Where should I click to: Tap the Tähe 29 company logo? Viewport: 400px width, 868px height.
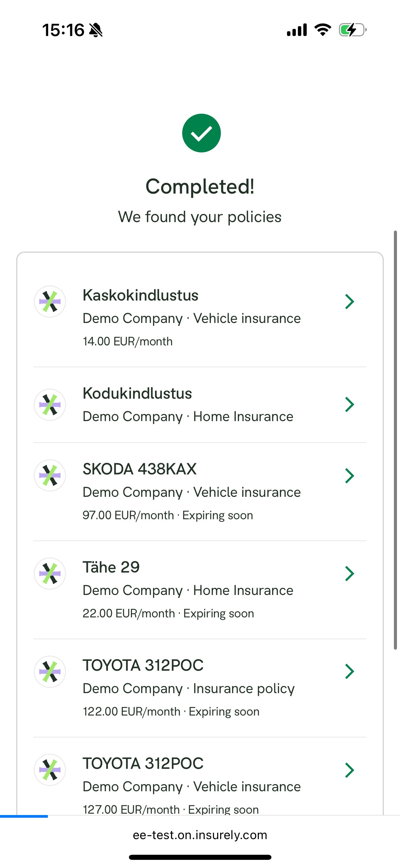[50, 574]
